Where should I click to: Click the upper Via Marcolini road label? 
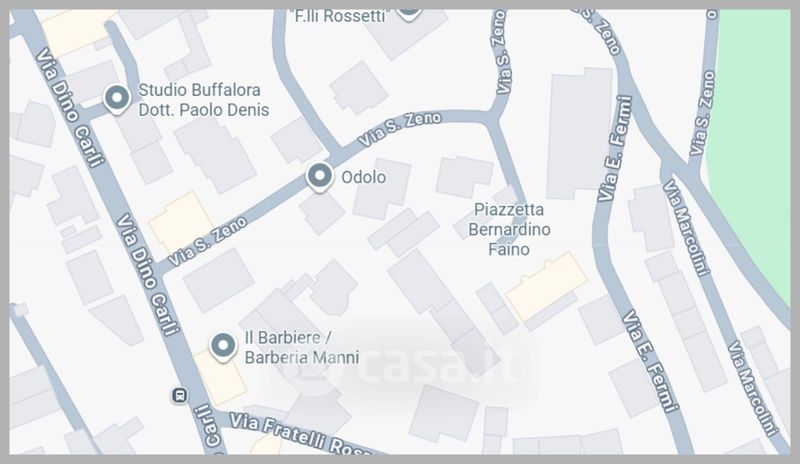click(687, 228)
